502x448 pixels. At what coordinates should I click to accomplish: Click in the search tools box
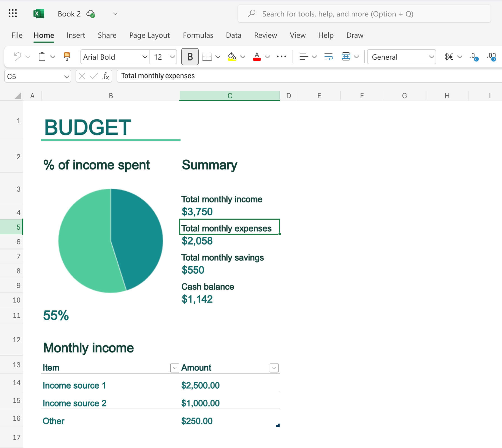(364, 13)
